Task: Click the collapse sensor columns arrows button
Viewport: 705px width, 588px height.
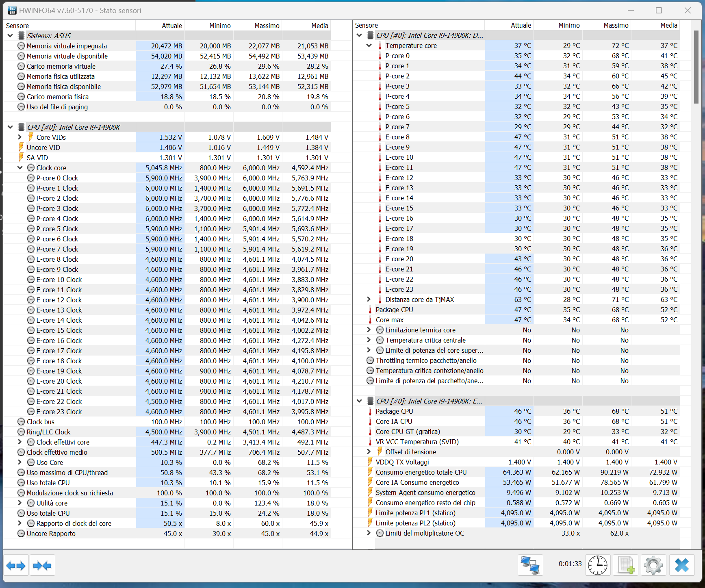Action: click(x=42, y=565)
